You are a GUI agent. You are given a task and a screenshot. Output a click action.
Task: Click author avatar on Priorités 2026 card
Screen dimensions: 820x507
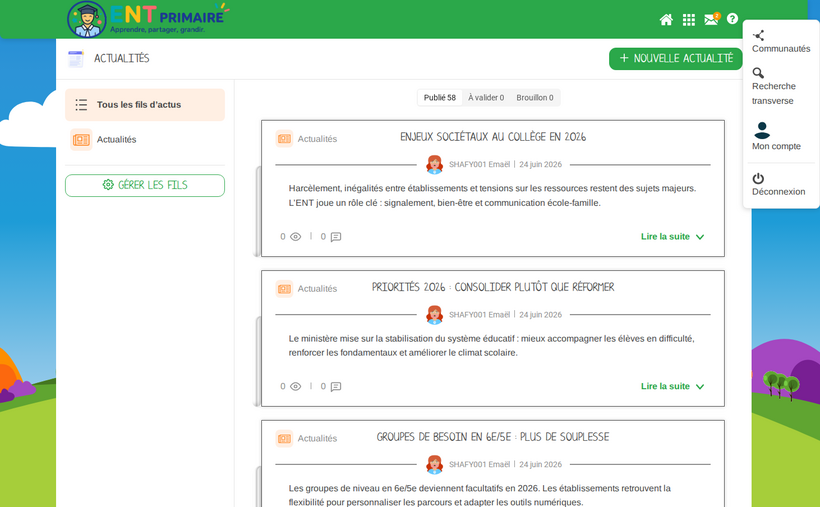pos(434,314)
